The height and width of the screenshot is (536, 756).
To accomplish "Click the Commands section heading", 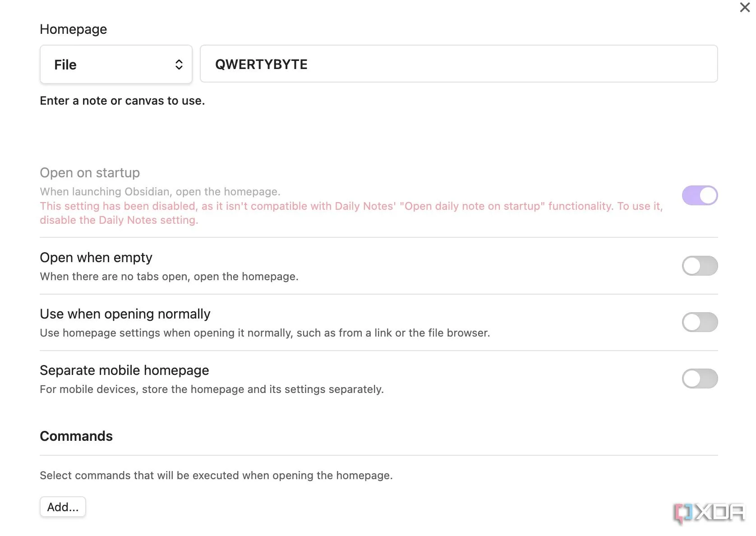I will point(76,436).
